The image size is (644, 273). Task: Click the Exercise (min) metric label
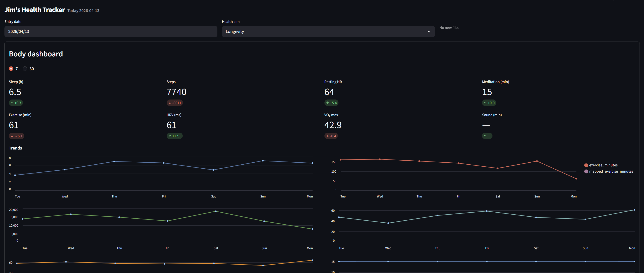[x=20, y=115]
